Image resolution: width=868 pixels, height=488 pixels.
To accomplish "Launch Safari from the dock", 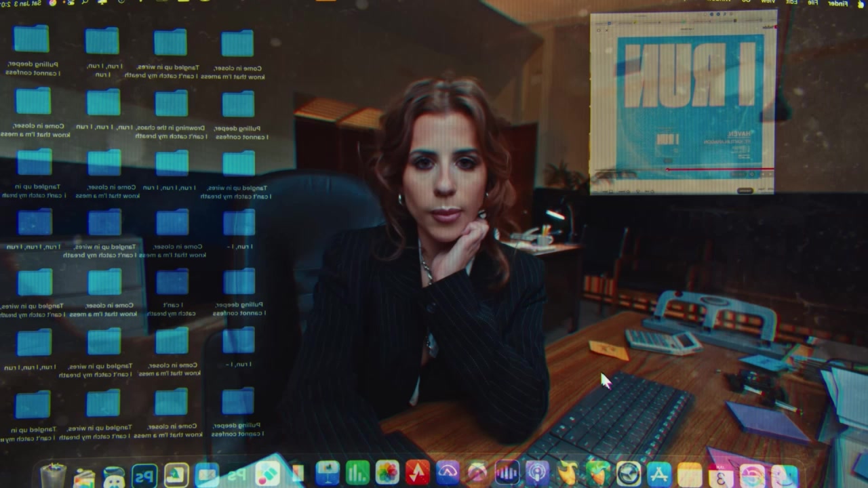I will click(628, 474).
